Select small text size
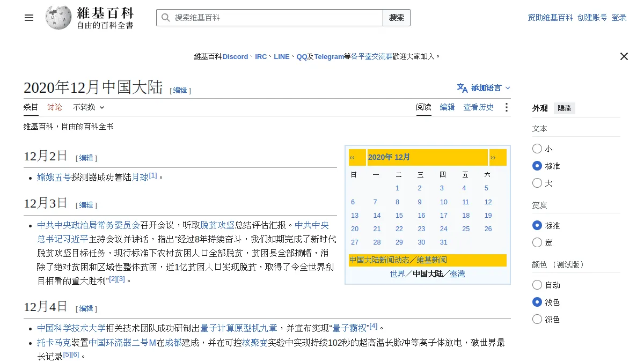This screenshot has width=644, height=362. tap(537, 149)
